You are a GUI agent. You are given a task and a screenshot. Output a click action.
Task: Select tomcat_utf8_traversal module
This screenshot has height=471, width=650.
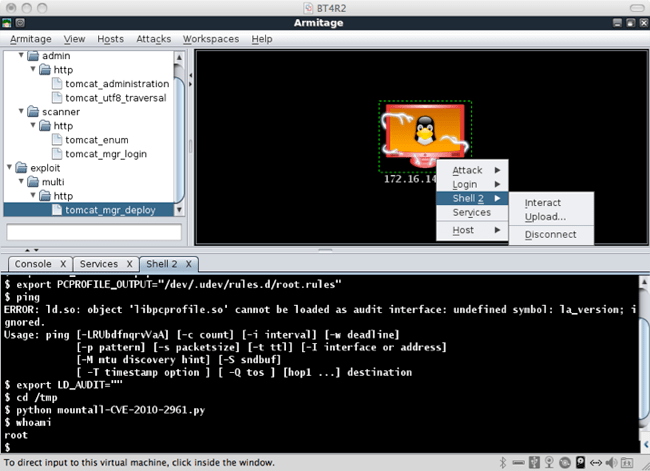[x=116, y=98]
